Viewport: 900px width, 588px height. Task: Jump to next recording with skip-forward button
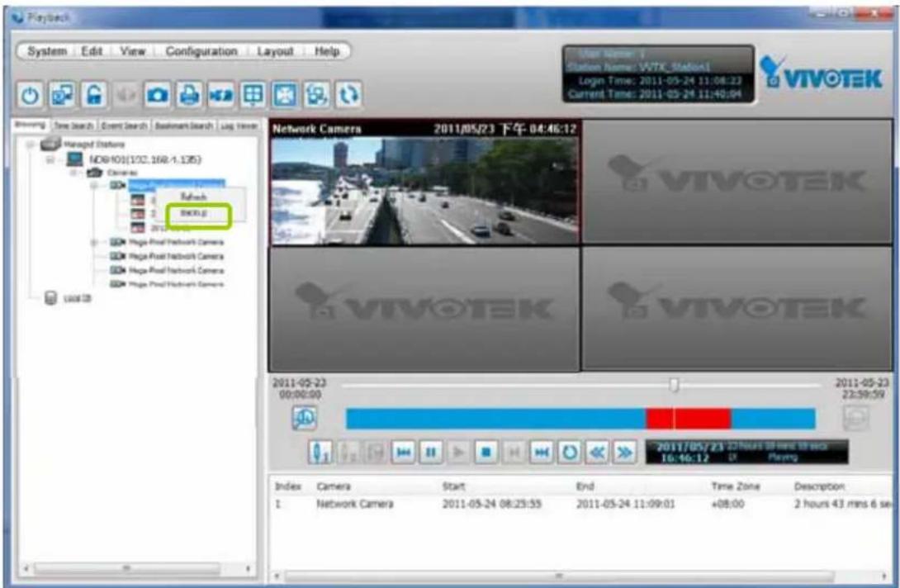[x=542, y=453]
